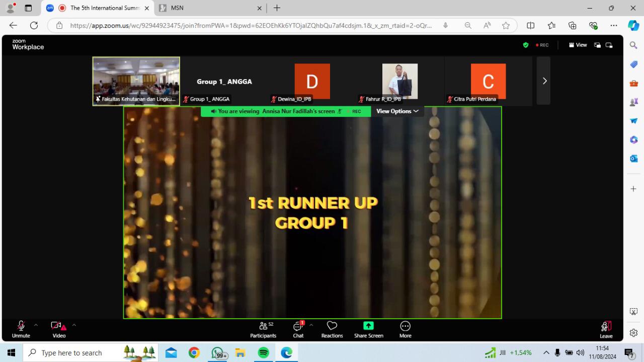Unmute the microphone

coord(21,329)
